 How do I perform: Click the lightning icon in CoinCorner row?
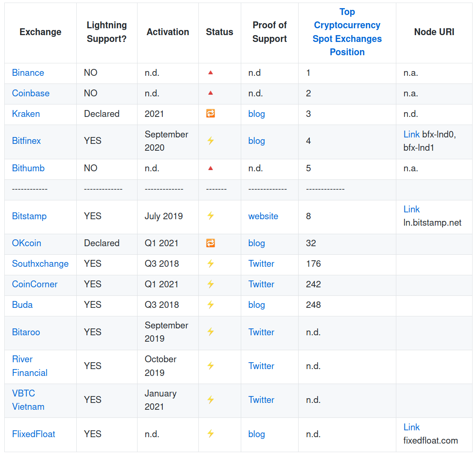210,284
